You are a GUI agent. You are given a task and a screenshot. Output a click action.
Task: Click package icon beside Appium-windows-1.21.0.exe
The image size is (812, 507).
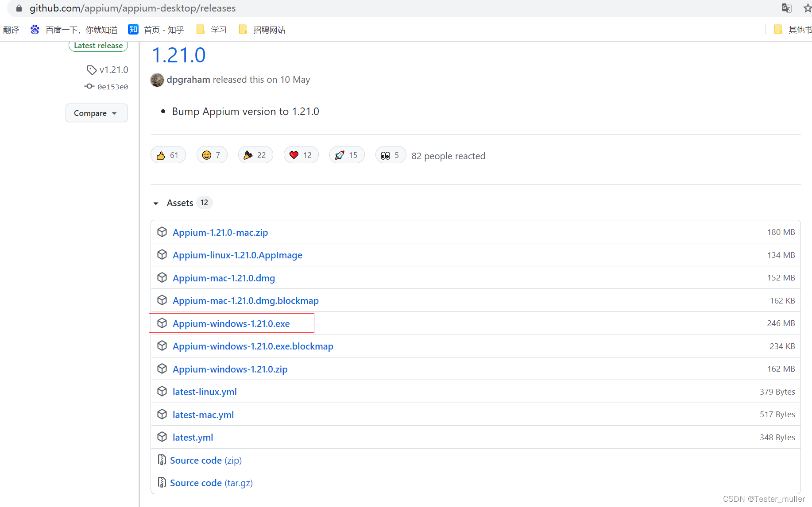point(162,323)
